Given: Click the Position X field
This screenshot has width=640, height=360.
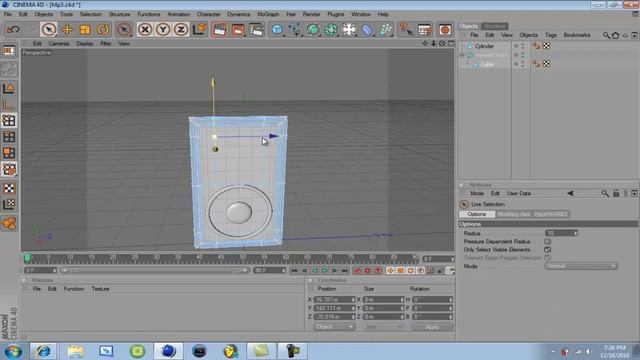Looking at the screenshot, I should click(334, 300).
